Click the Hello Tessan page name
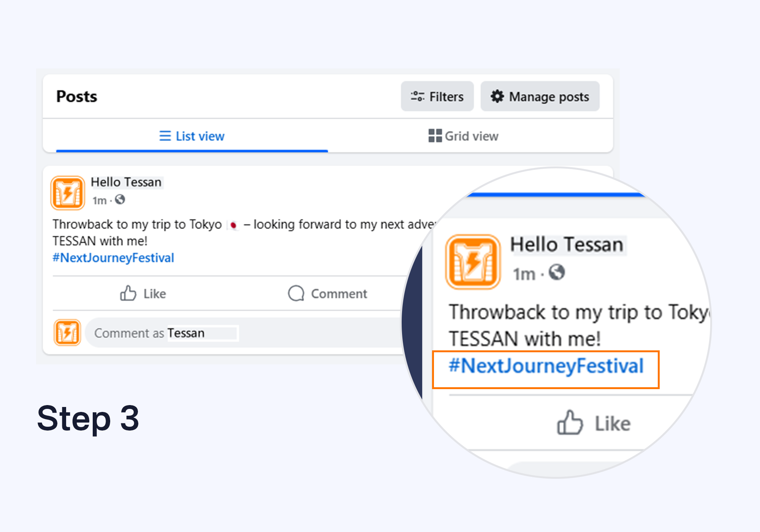This screenshot has width=760, height=532. (126, 182)
